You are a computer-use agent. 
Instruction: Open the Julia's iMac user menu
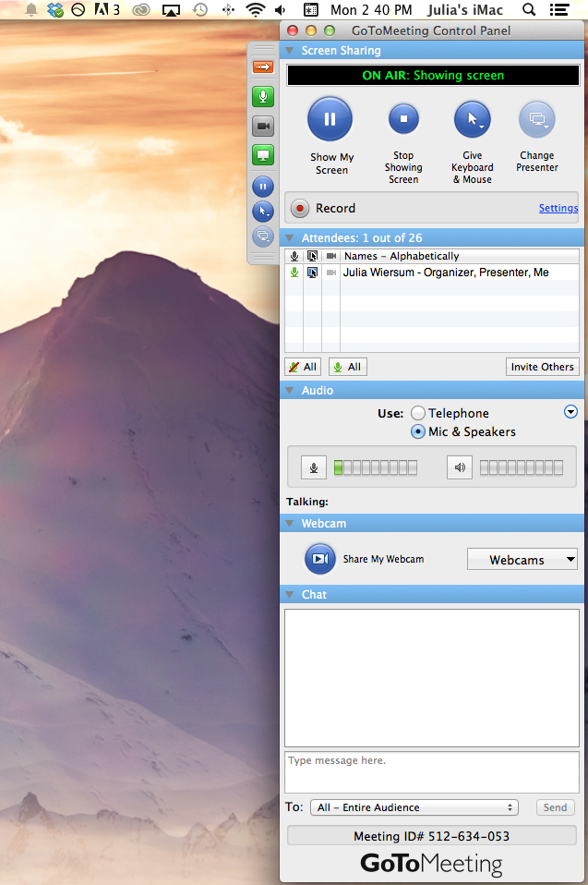465,9
